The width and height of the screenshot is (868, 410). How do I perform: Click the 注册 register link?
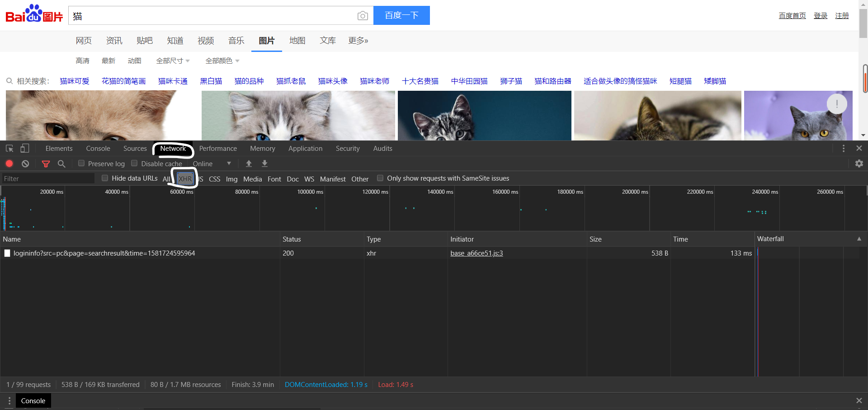coord(842,16)
